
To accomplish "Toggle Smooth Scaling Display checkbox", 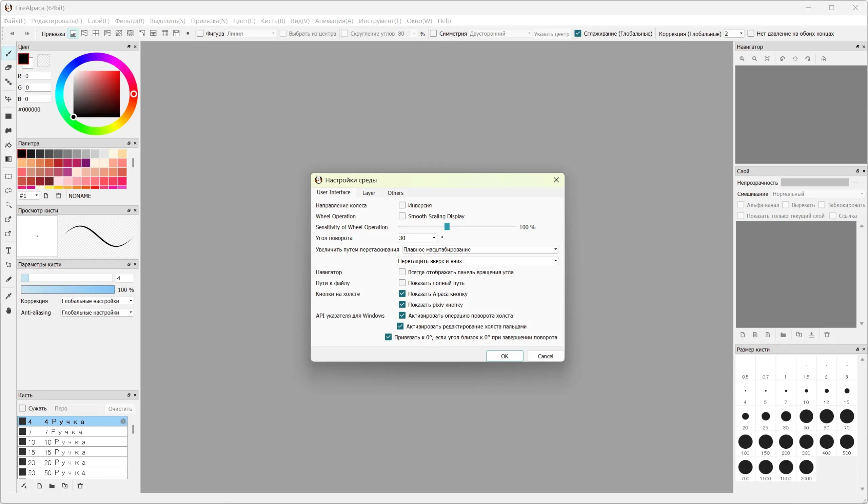I will click(x=402, y=216).
